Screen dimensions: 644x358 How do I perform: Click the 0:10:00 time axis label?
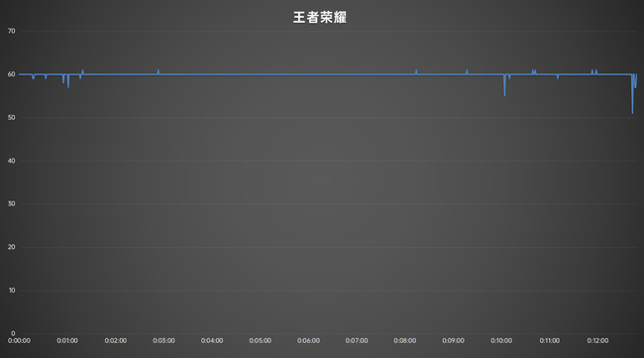point(501,341)
